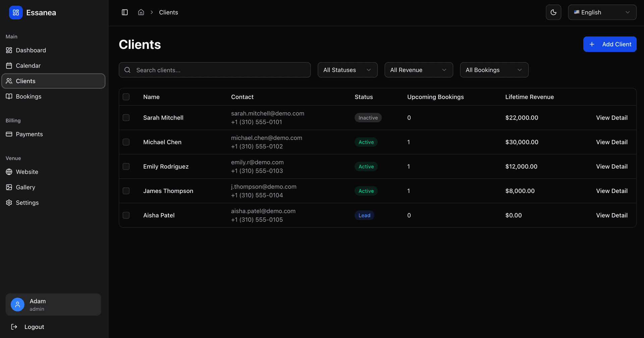Select the Calendar icon in the sidebar
Screen dimensions: 644x338
tap(9, 66)
